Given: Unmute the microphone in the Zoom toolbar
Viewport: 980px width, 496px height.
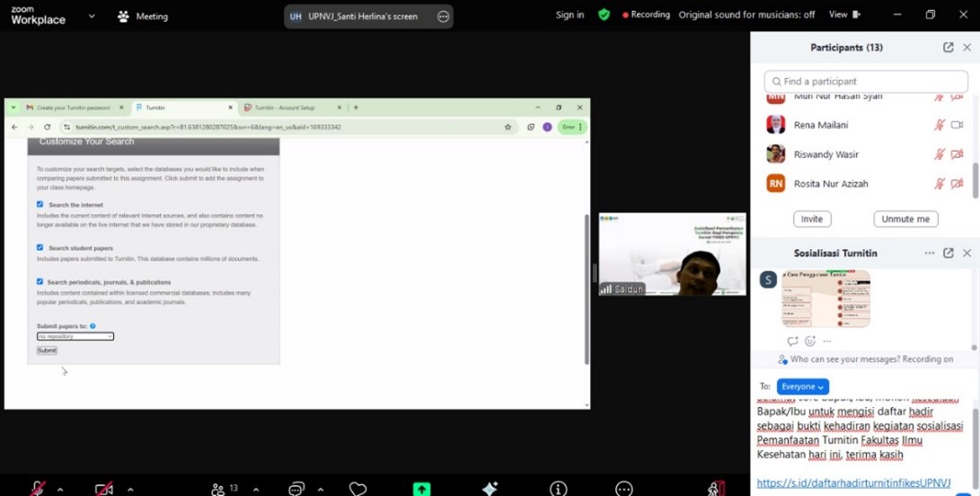Looking at the screenshot, I should point(38,489).
